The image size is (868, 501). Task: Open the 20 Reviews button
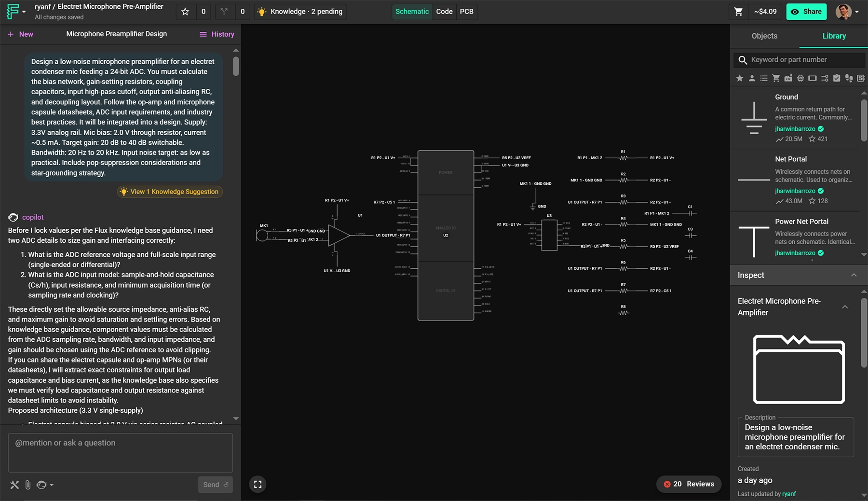click(689, 484)
